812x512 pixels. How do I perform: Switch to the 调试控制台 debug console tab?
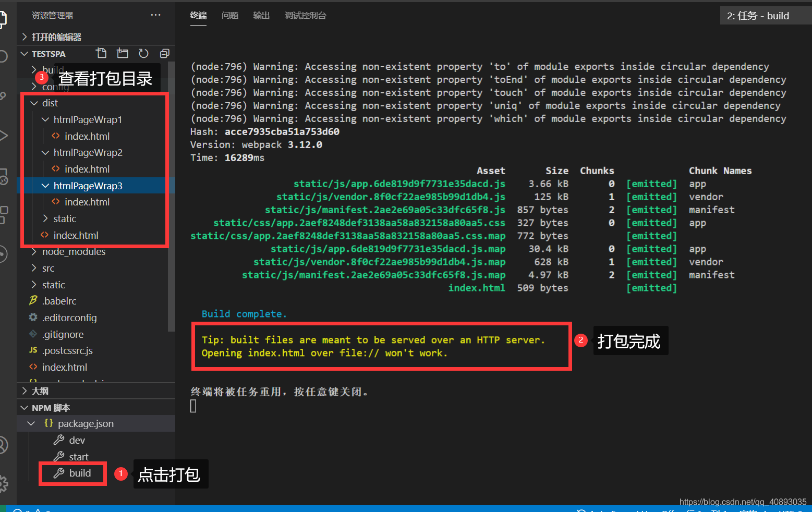(306, 16)
